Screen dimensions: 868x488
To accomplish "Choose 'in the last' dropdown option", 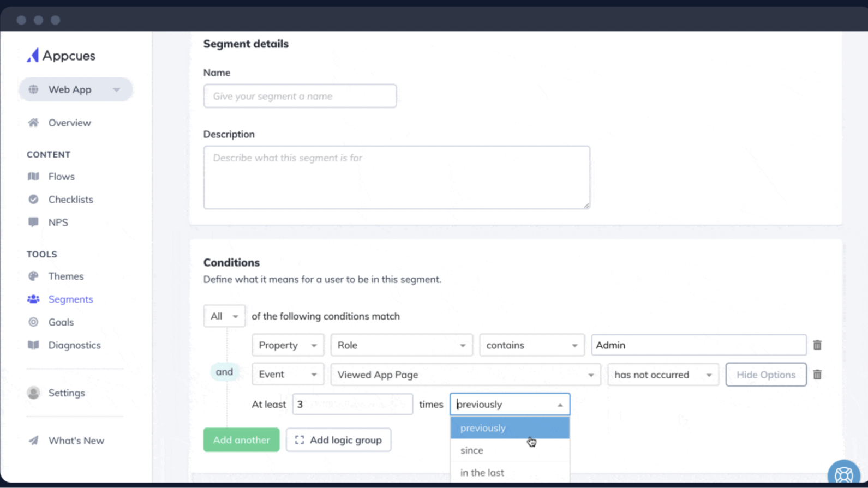I will pos(482,473).
